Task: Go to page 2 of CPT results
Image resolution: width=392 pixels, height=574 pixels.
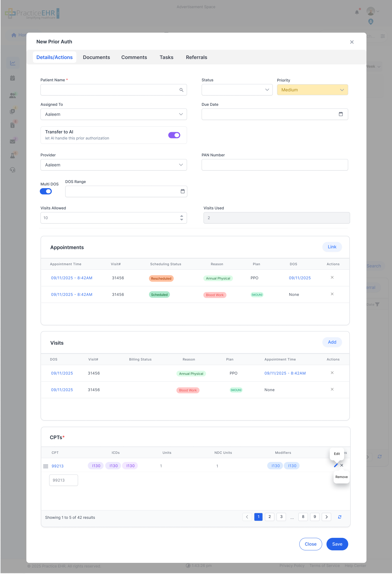Action: (x=270, y=517)
